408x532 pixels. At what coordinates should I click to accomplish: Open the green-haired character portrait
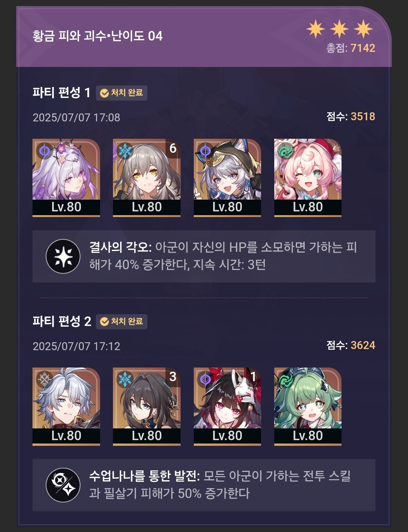(308, 406)
